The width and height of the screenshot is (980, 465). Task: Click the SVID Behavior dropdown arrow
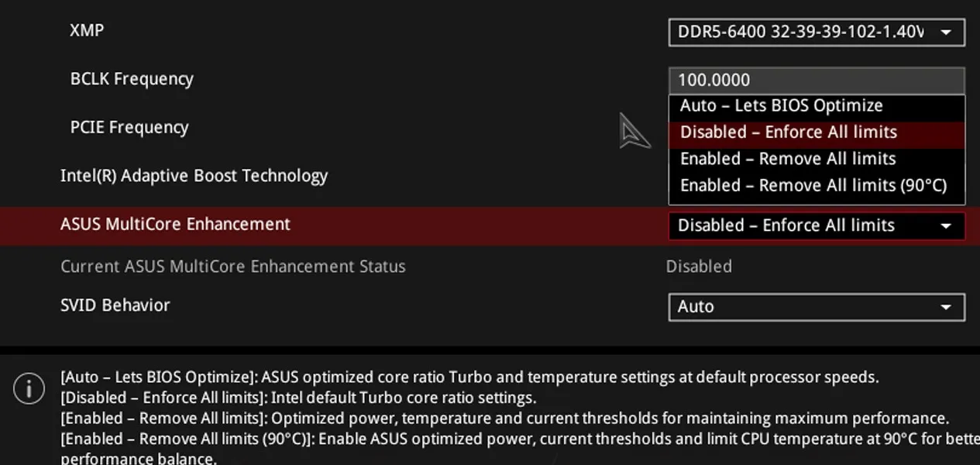(946, 308)
